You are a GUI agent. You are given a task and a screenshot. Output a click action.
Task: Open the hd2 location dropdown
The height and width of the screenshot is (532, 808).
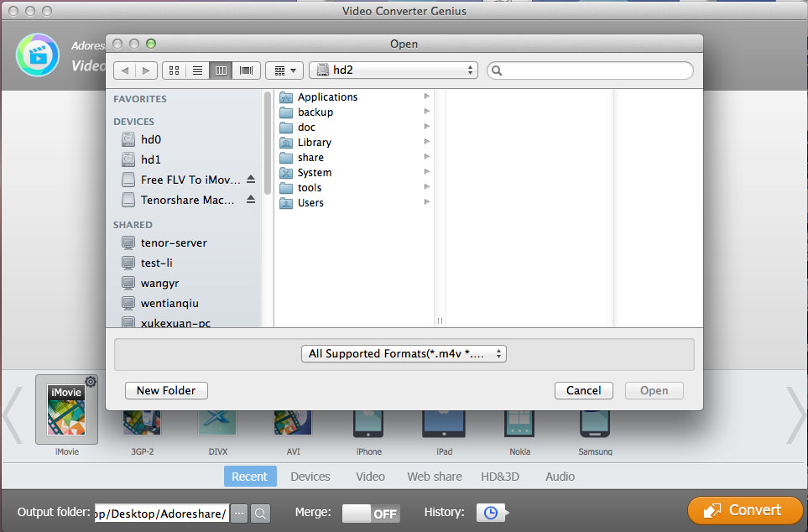tap(393, 70)
